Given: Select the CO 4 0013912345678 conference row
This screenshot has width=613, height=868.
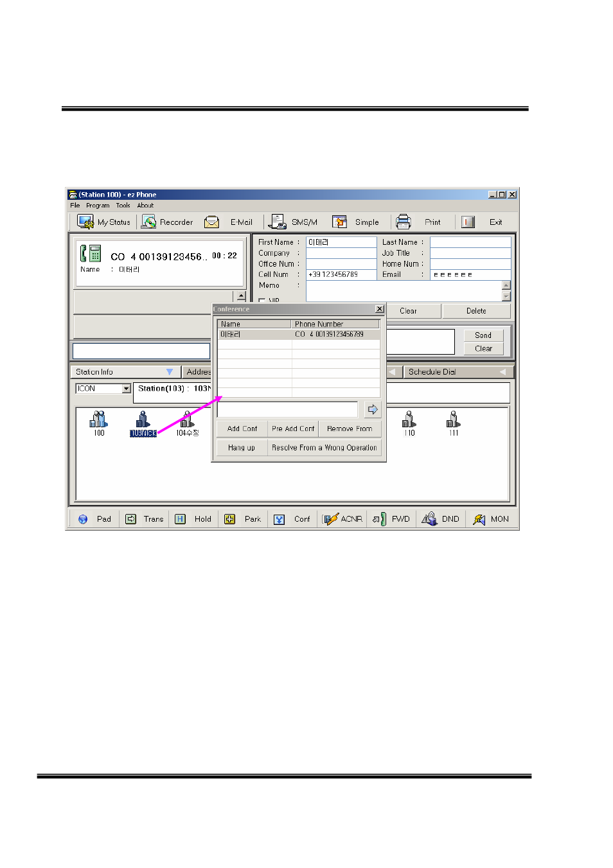Looking at the screenshot, I should click(x=298, y=334).
